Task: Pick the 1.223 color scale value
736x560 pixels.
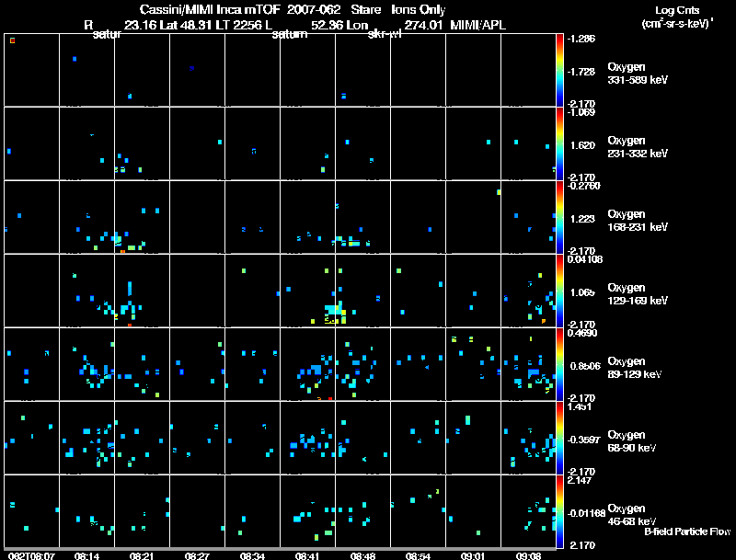Action: [583, 219]
